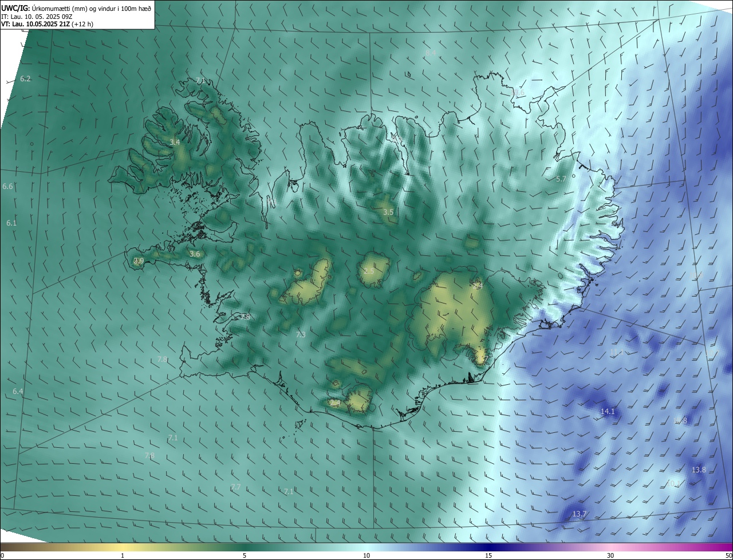The image size is (733, 560).
Task: Click the map value label 6.1
Action: [x=11, y=223]
